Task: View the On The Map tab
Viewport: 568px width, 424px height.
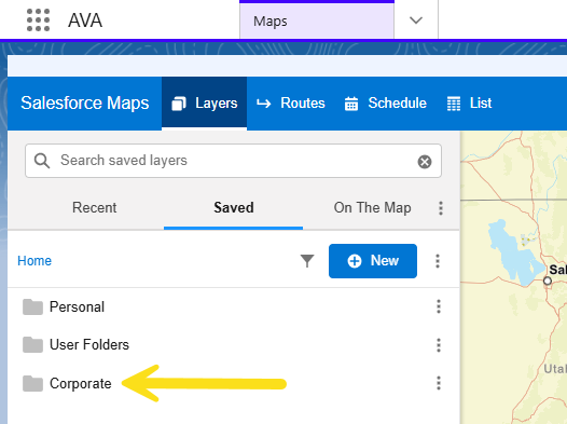Action: click(x=372, y=208)
